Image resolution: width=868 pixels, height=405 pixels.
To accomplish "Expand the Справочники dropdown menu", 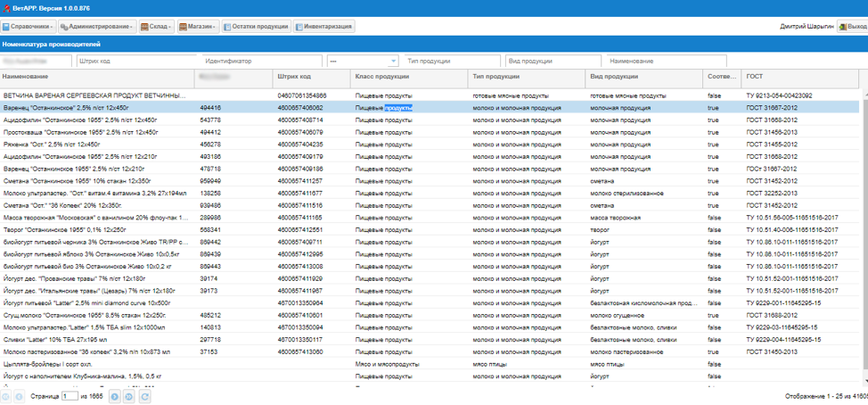I will pos(28,27).
